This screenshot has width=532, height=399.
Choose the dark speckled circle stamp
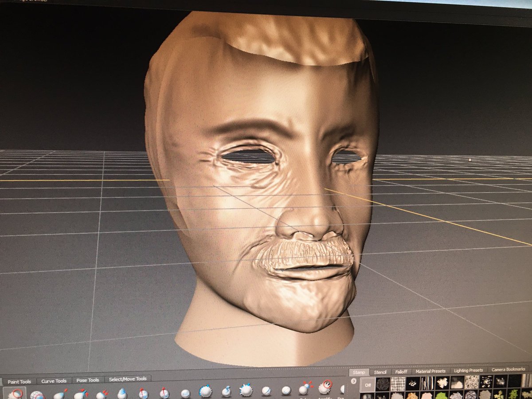pos(383,384)
